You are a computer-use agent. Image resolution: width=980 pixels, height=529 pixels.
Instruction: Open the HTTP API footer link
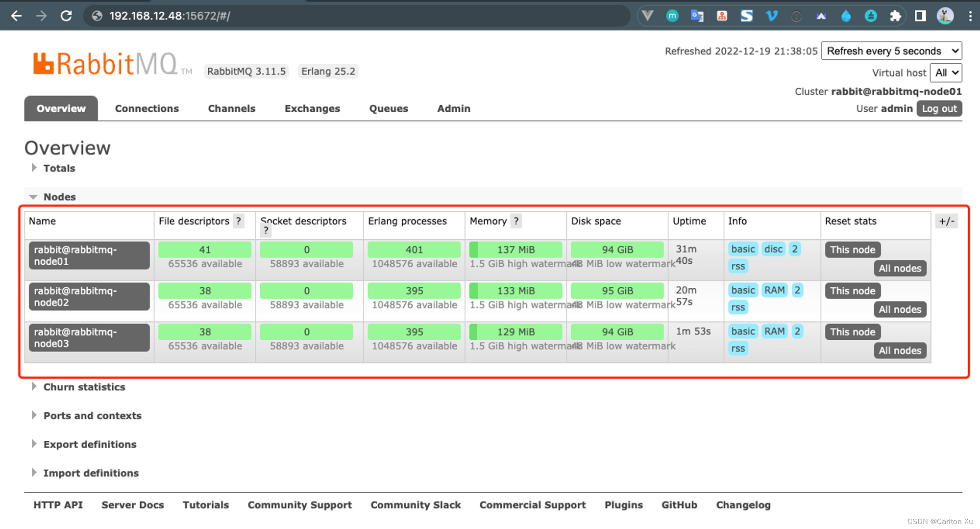58,505
